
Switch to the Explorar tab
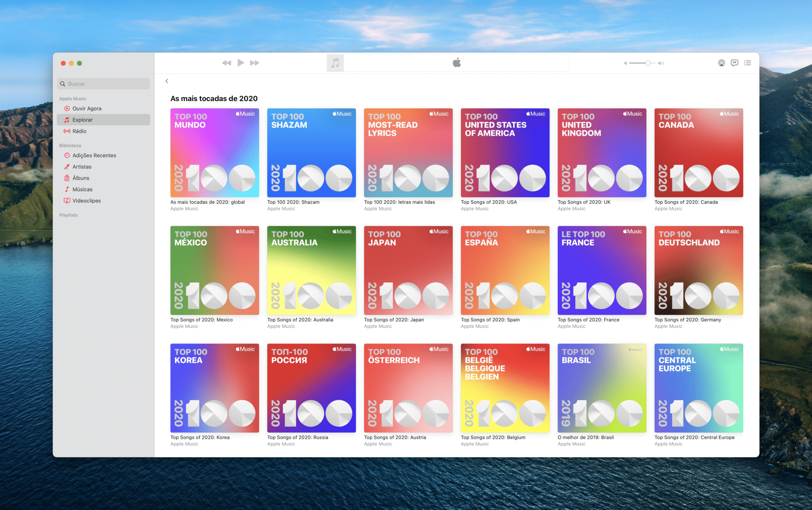tap(83, 119)
